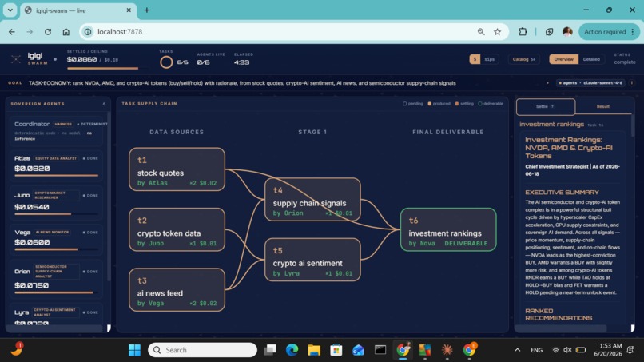Open the Atlas equity data analyst card
The image size is (644, 362).
point(56,165)
